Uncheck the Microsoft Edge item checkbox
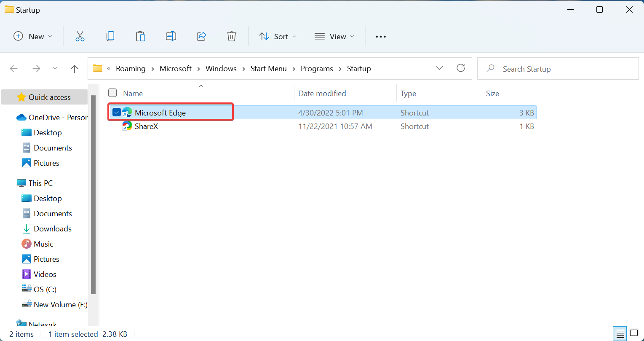The width and height of the screenshot is (644, 341). tap(117, 112)
